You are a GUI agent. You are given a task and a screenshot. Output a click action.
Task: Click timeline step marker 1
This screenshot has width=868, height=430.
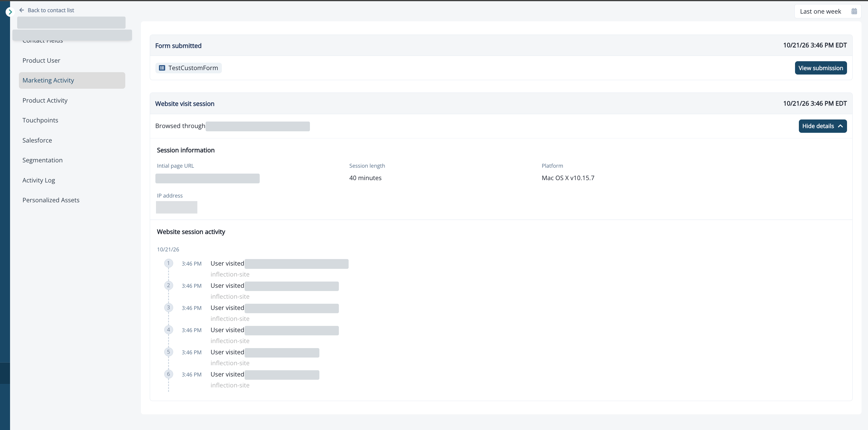tap(168, 263)
